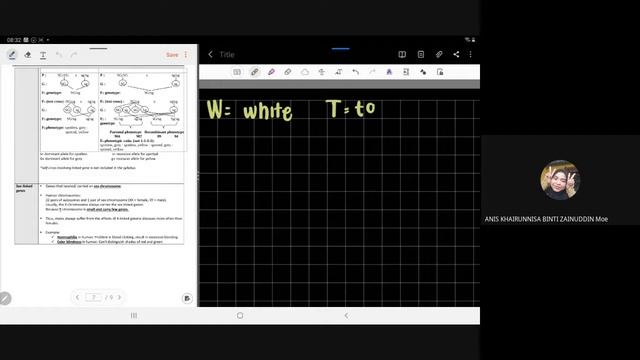Select the lasso selection tool
The width and height of the screenshot is (640, 360).
(304, 72)
